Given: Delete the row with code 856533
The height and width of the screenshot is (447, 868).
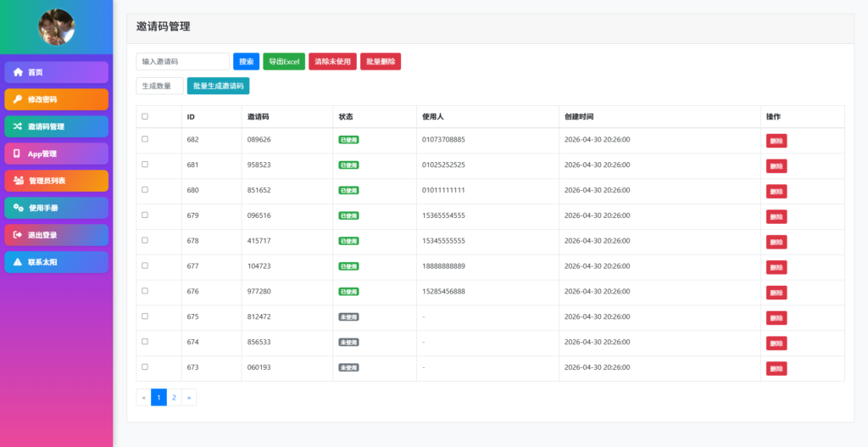Looking at the screenshot, I should 776,343.
